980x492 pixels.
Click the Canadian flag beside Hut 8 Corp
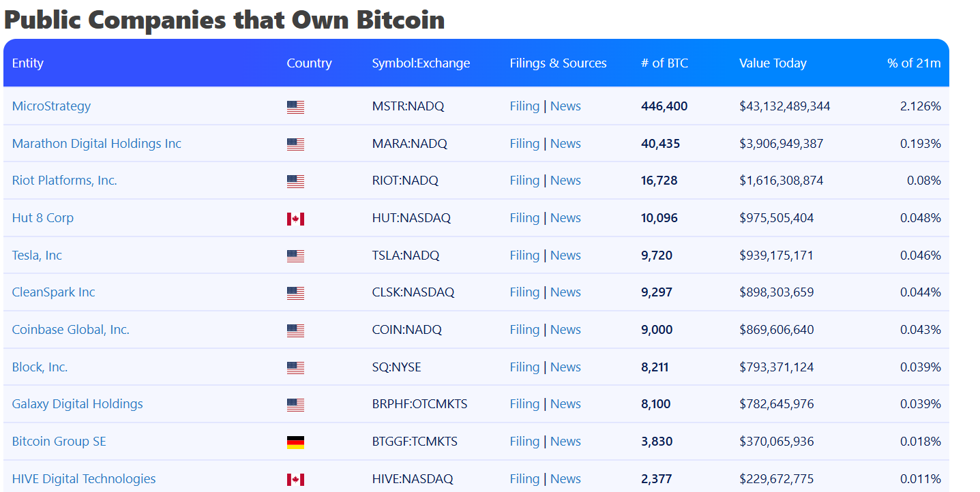tap(295, 218)
